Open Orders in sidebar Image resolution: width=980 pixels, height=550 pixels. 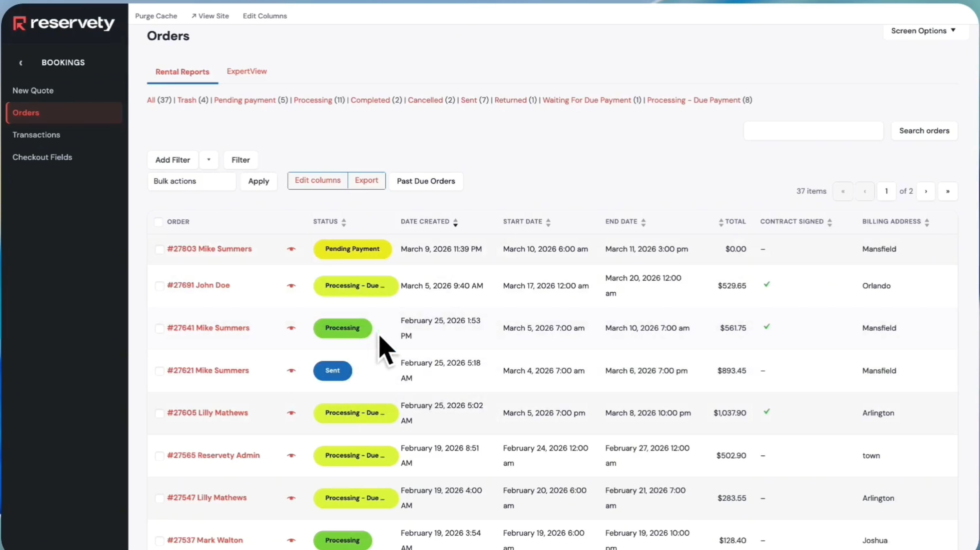click(x=64, y=113)
